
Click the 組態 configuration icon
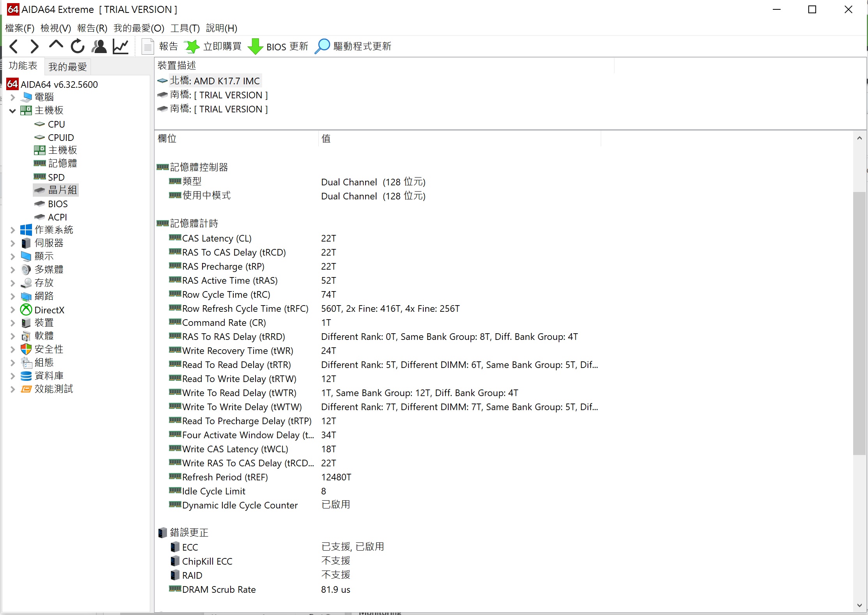[x=26, y=363]
